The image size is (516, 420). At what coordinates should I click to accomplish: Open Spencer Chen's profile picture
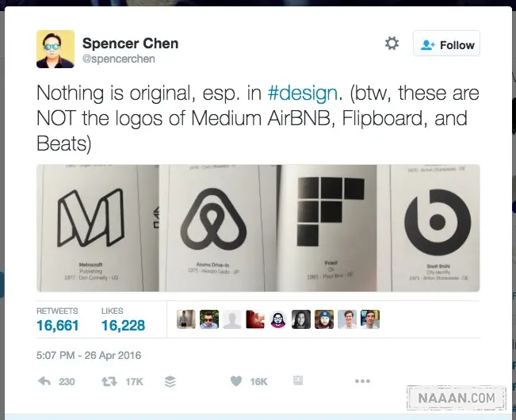pyautogui.click(x=55, y=49)
